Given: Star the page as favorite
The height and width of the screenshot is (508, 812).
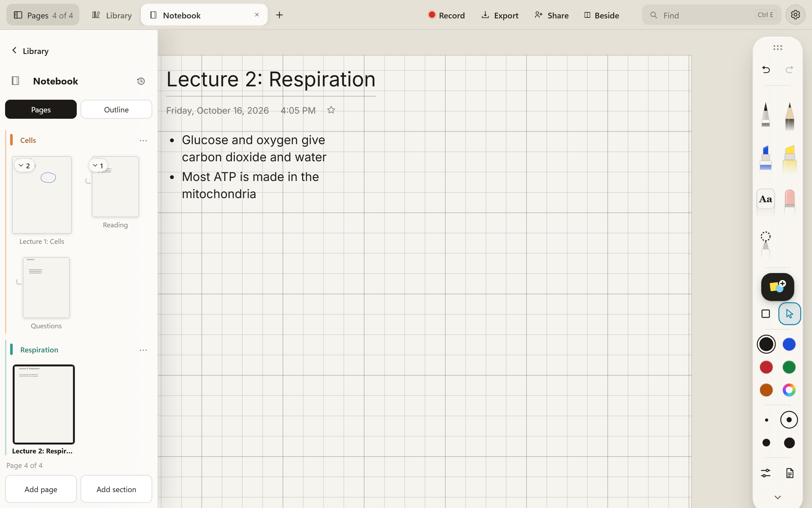Looking at the screenshot, I should (331, 110).
